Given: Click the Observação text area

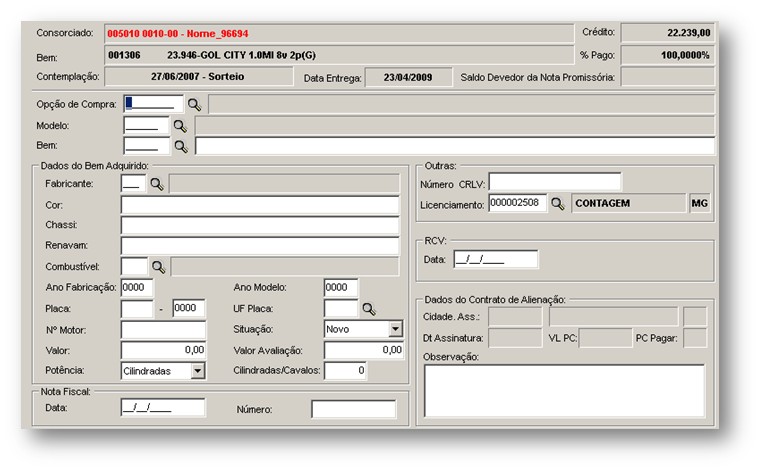Looking at the screenshot, I should click(564, 391).
